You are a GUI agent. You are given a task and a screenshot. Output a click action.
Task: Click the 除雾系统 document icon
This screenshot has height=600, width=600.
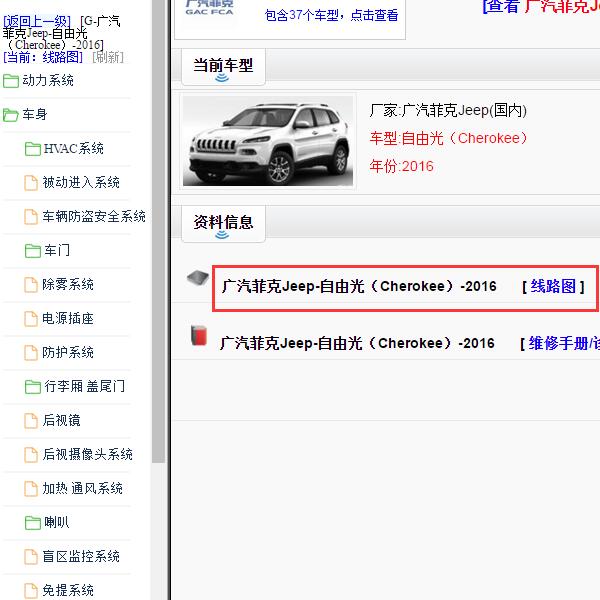[31, 285]
